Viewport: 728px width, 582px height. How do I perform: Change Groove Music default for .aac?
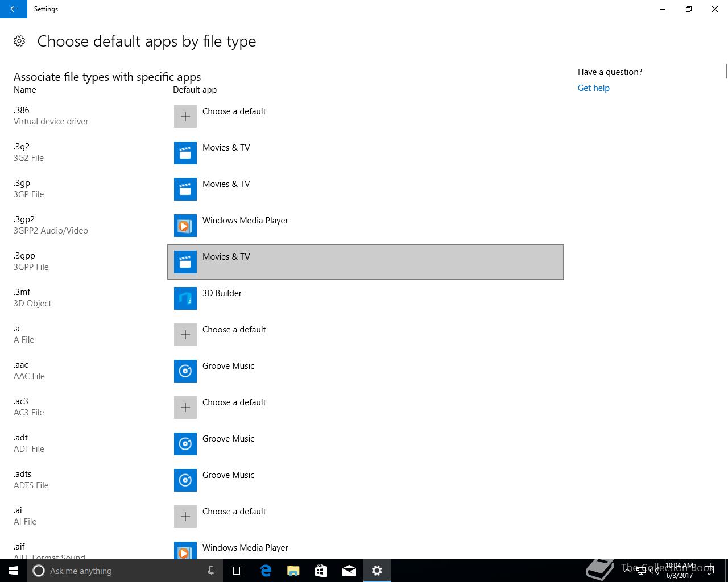(366, 371)
